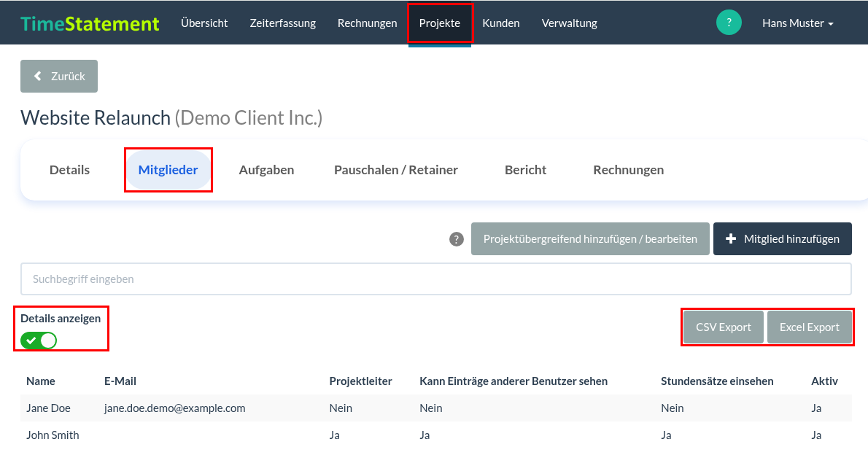Select the Mitglieder tab

coord(168,170)
